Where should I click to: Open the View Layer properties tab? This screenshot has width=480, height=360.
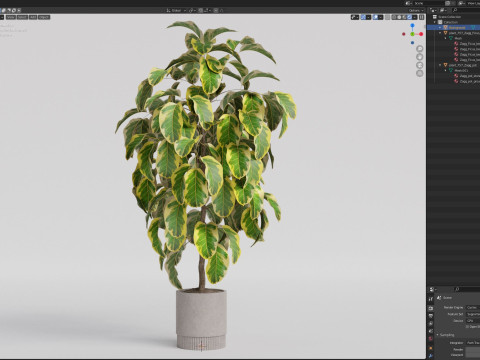click(431, 323)
